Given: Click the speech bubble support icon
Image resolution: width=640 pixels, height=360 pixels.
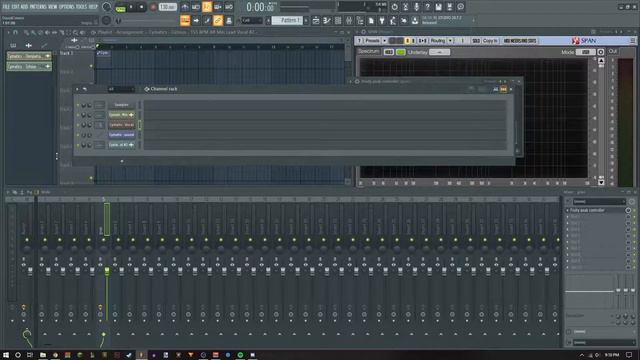Looking at the screenshot, I should coord(460,7).
